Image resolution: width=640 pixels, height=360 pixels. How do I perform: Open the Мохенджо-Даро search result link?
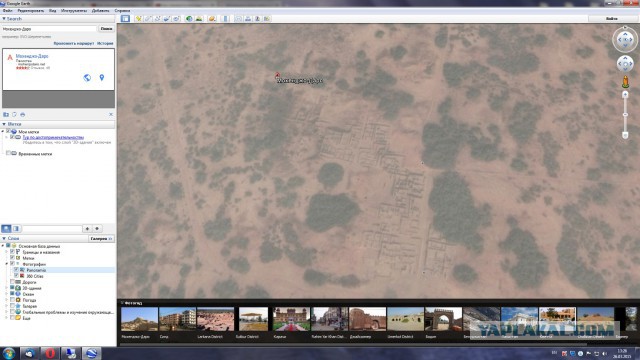coord(32,56)
